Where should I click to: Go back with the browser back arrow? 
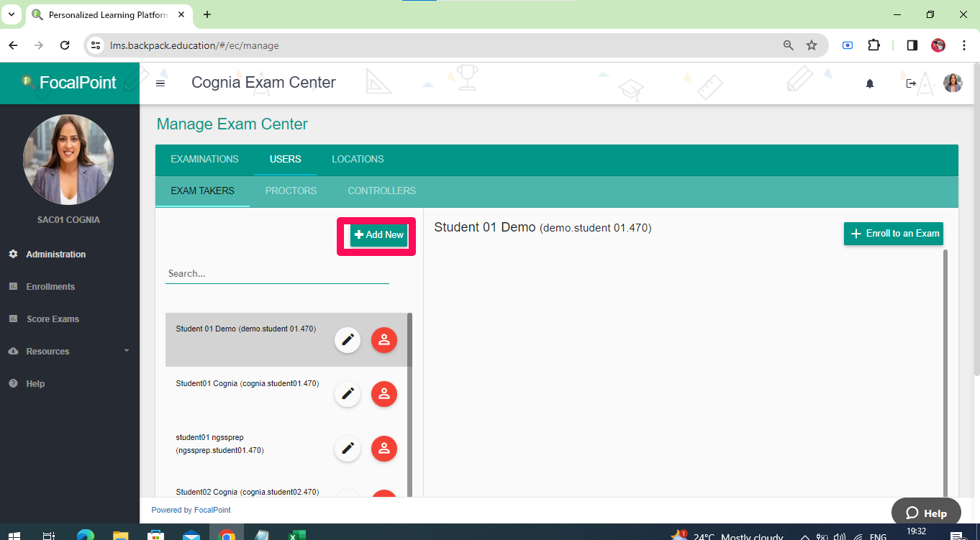[x=13, y=45]
